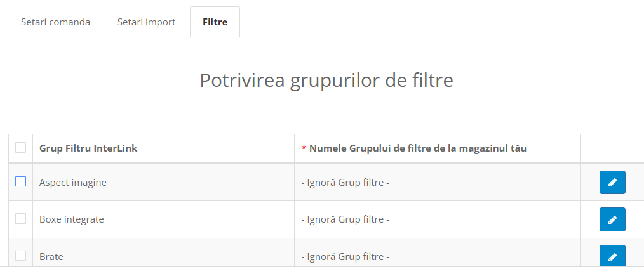
Task: Click Ignoră Grup filtre value for Aspect imagine
Action: click(x=345, y=183)
